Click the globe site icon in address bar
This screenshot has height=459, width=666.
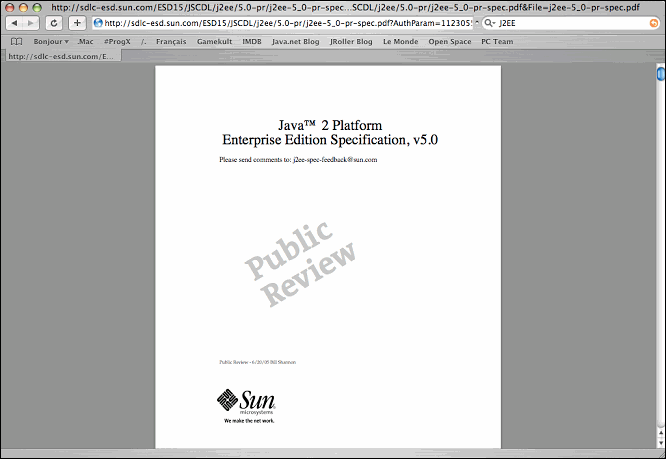coord(98,23)
